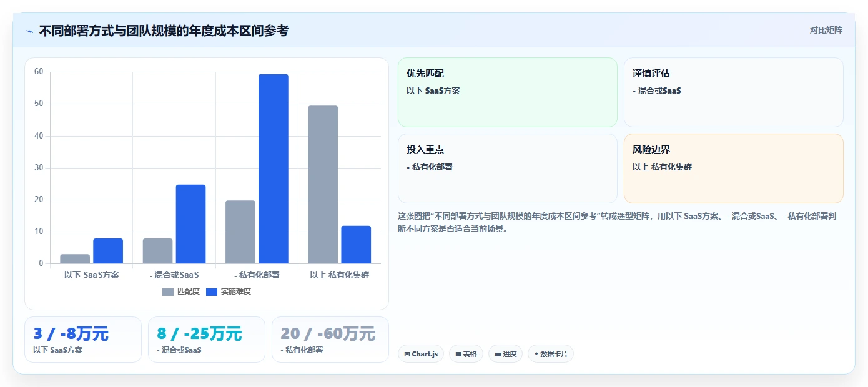Open the 谨慎评估 card

tap(733, 92)
